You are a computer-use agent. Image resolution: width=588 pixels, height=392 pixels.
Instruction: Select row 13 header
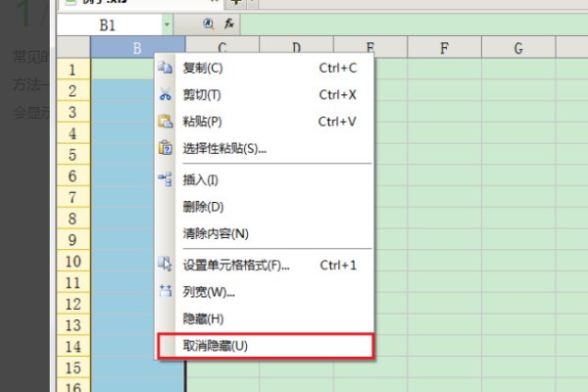[x=73, y=324]
